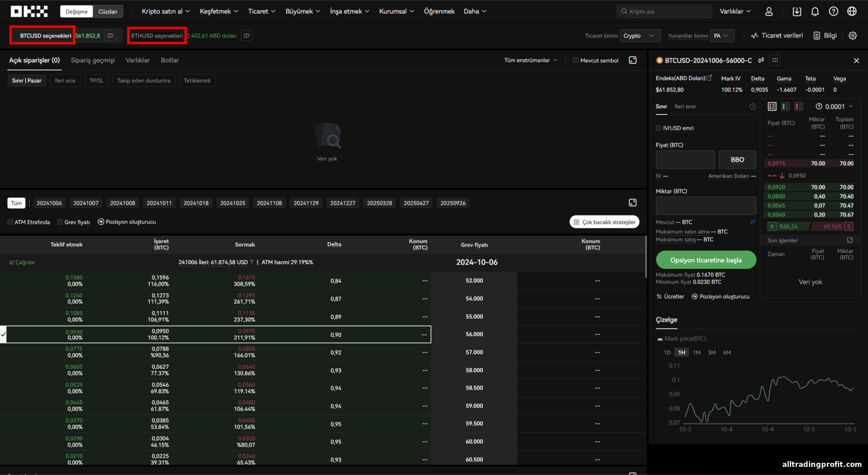Click the red S sell ratio icon

849,226
